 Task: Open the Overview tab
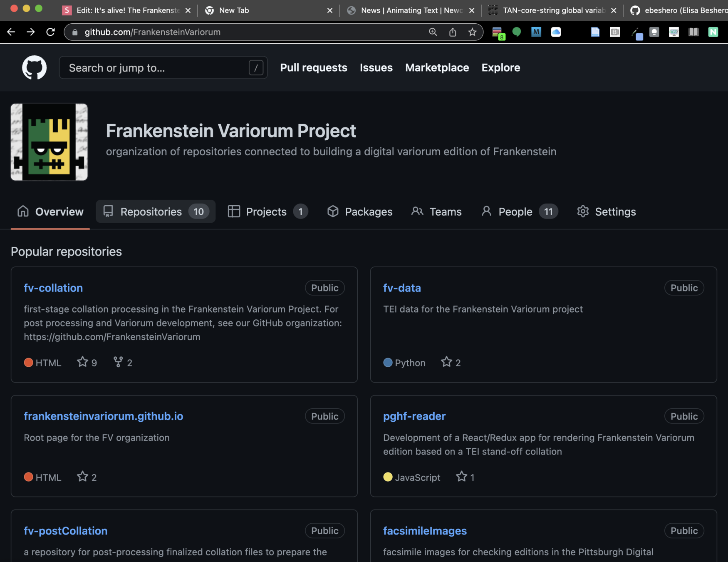coord(50,211)
